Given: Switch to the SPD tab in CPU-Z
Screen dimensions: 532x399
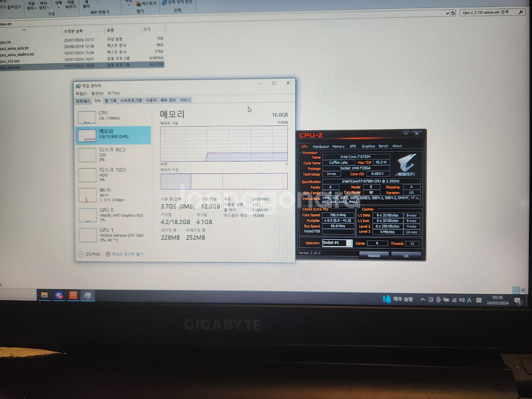Looking at the screenshot, I should click(x=353, y=146).
